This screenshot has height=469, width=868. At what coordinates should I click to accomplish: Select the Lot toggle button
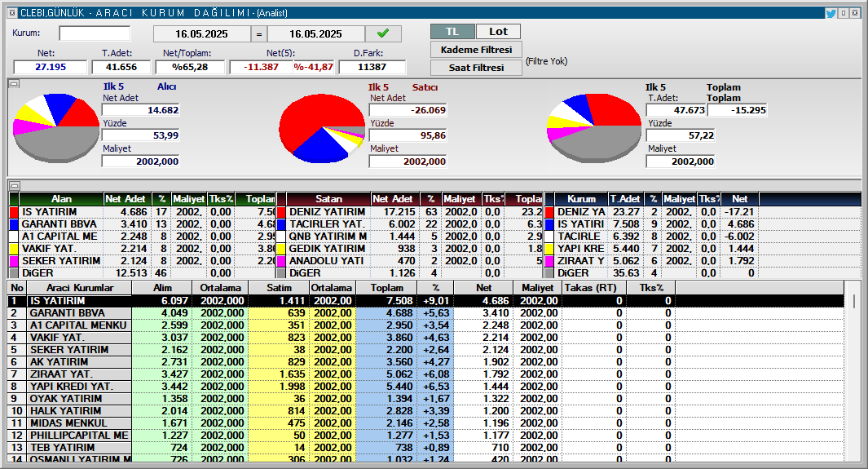(498, 32)
